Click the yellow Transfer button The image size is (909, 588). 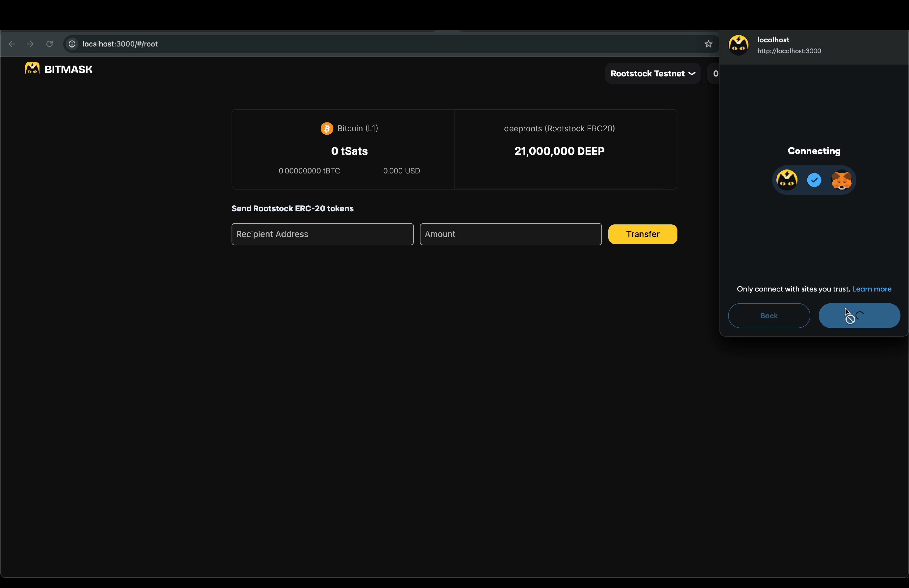pyautogui.click(x=643, y=234)
